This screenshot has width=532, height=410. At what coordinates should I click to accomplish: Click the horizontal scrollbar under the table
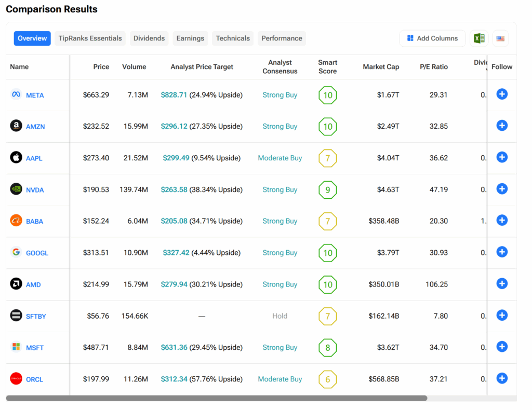point(216,398)
